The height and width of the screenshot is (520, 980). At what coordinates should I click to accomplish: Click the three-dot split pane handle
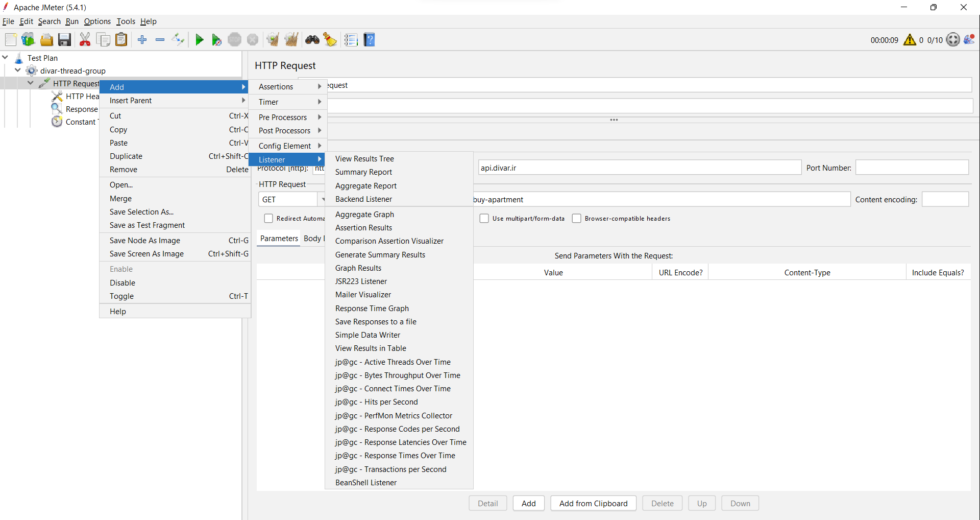point(614,120)
